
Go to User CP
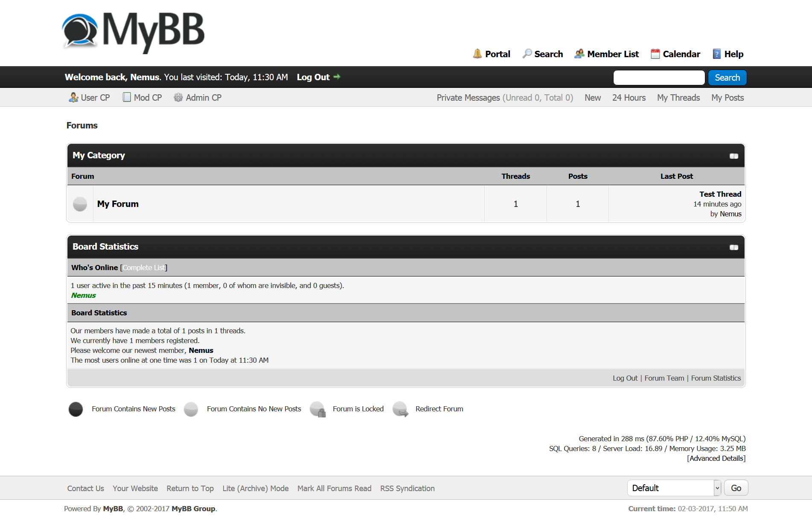tap(95, 97)
